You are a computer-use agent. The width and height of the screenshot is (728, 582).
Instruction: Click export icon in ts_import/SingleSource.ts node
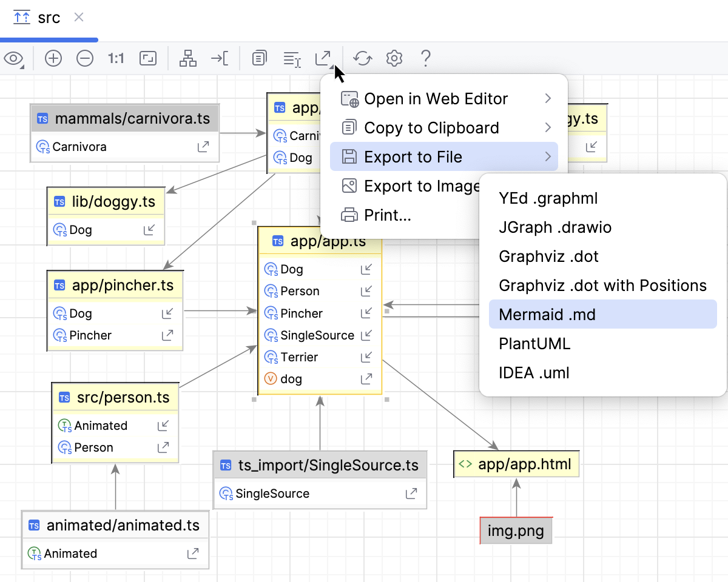[x=411, y=493]
